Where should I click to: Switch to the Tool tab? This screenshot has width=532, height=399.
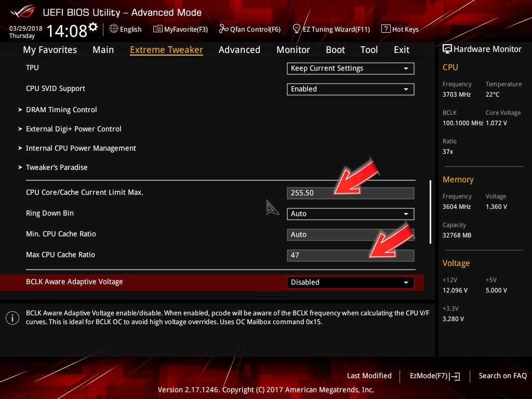click(369, 49)
